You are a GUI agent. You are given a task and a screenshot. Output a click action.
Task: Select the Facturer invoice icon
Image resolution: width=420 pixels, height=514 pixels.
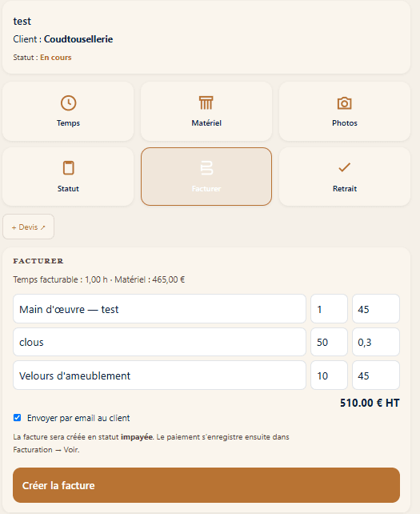click(206, 168)
